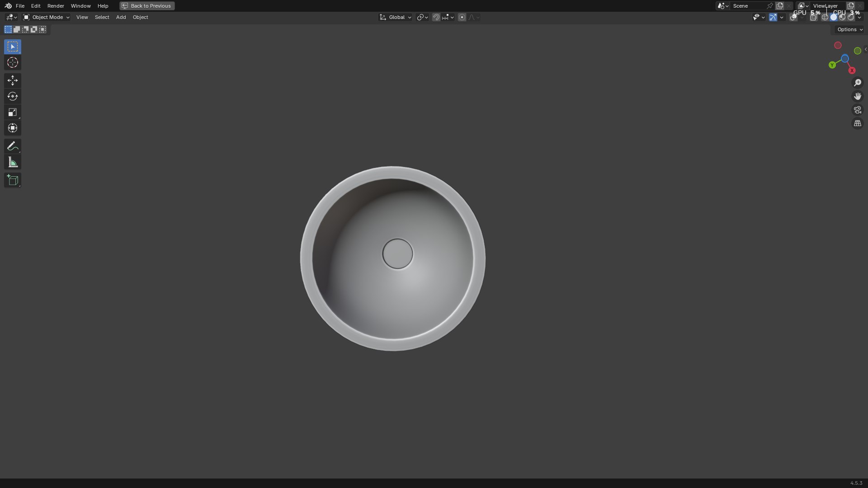
Task: Select the Scale tool
Action: pyautogui.click(x=13, y=112)
